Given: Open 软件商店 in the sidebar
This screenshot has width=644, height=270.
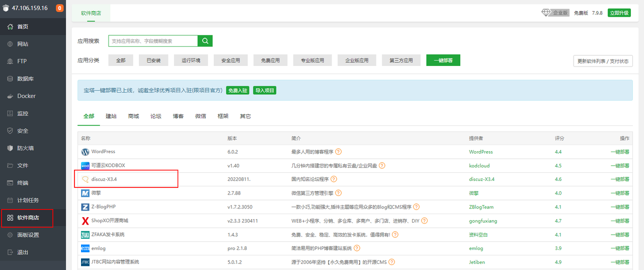Looking at the screenshot, I should coord(33,218).
